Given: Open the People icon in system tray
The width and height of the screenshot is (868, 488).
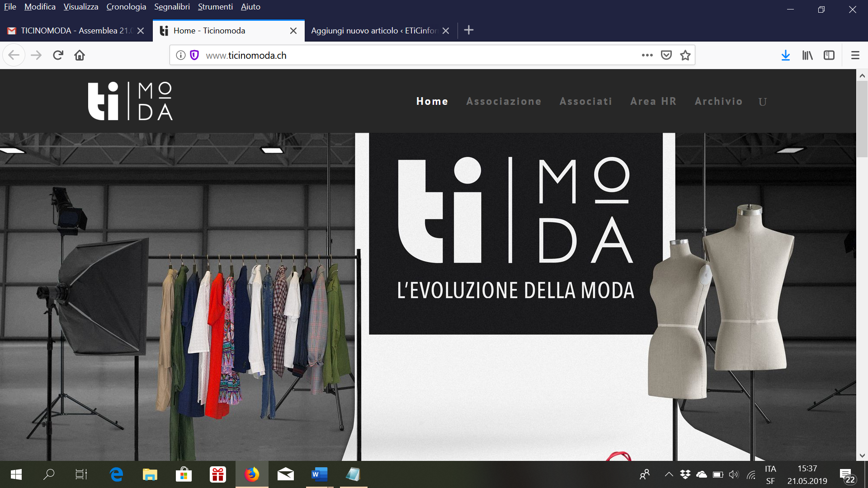Looking at the screenshot, I should click(645, 474).
